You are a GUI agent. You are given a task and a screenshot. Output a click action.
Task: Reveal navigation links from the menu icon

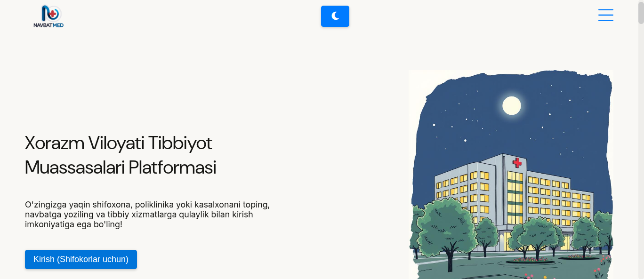pos(606,15)
